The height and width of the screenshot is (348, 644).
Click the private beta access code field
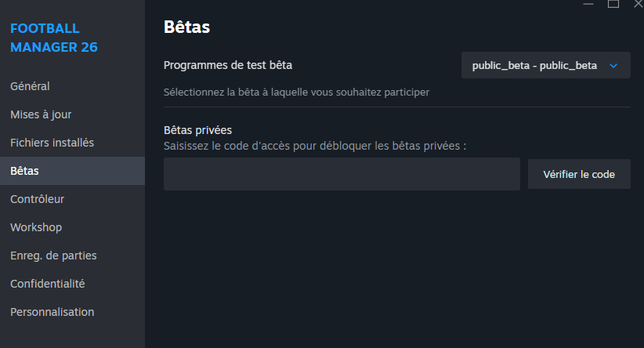pyautogui.click(x=342, y=174)
